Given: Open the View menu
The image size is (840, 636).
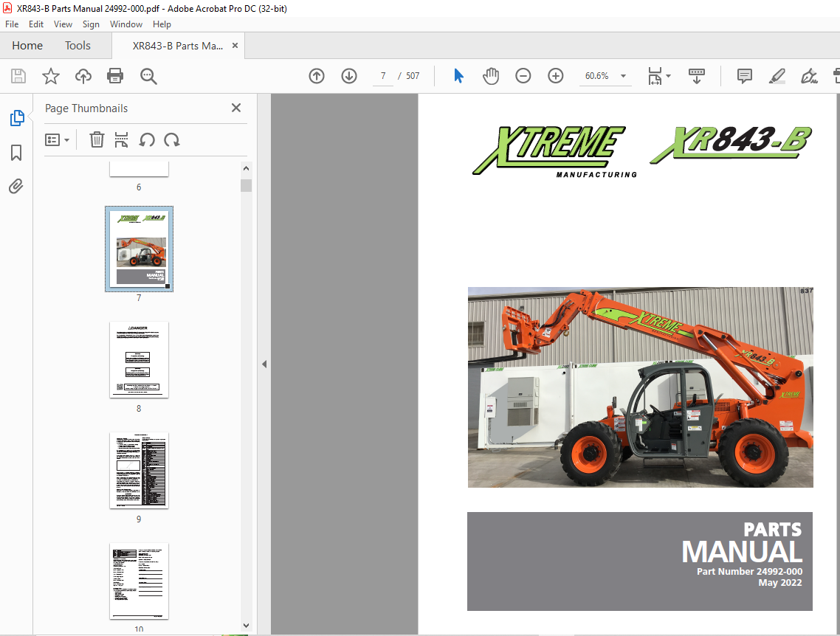Looking at the screenshot, I should (x=63, y=24).
